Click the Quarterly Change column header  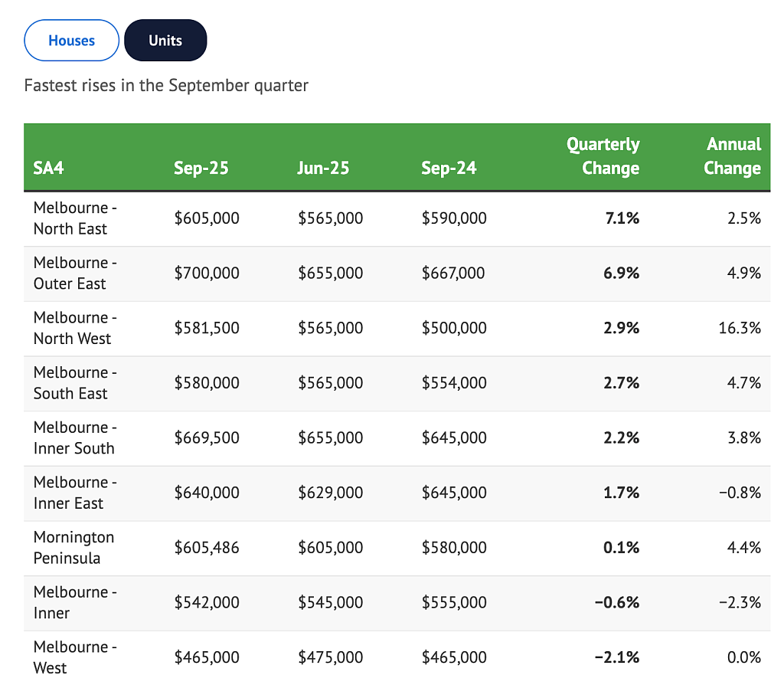tap(603, 156)
